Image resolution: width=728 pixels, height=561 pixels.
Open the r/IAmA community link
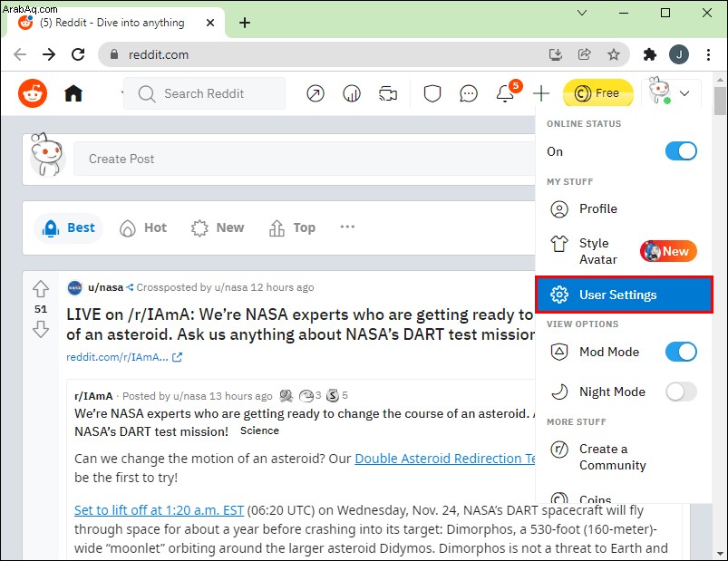click(x=93, y=396)
